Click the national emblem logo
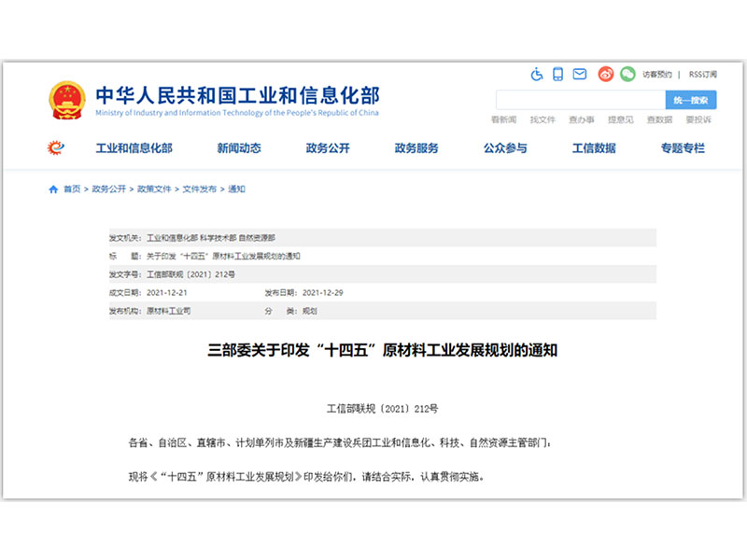747x560 pixels. [67, 101]
